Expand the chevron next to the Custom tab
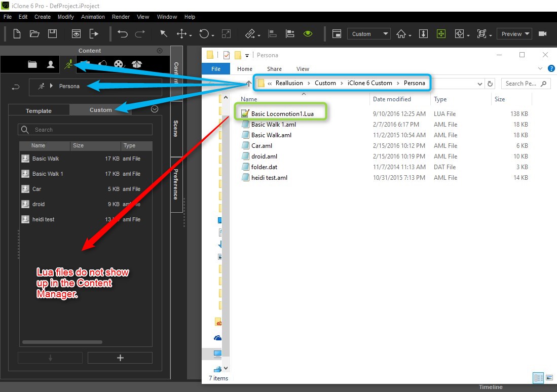This screenshot has height=392, width=557. pyautogui.click(x=154, y=109)
